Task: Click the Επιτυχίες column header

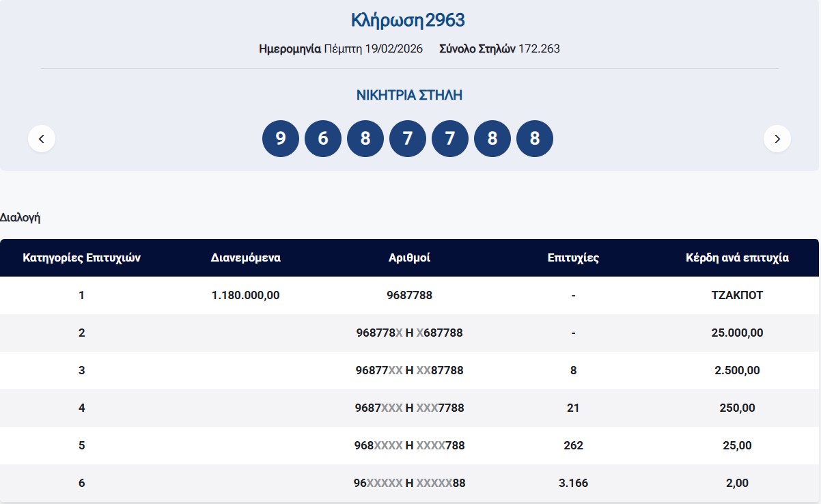Action: coord(573,258)
